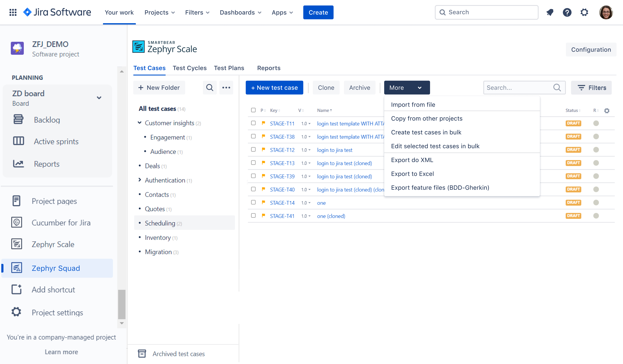Open table column settings gear icon
The width and height of the screenshot is (623, 364).
click(x=607, y=111)
